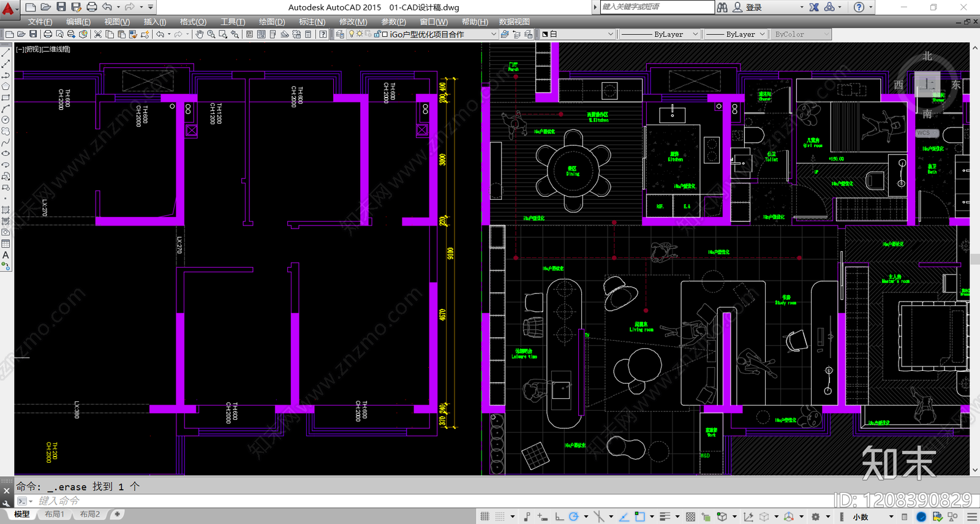
Task: Click Save in the quick access toolbar
Action: pos(61,7)
